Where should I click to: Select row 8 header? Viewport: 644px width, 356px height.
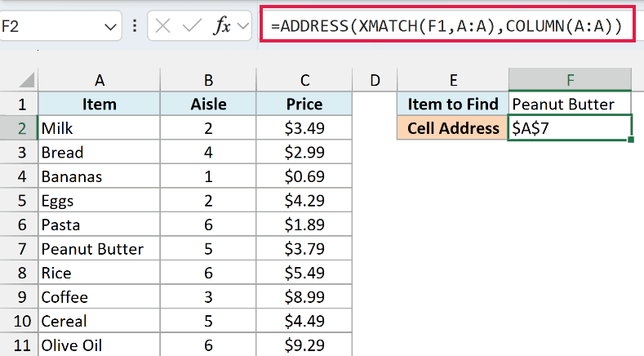click(19, 273)
